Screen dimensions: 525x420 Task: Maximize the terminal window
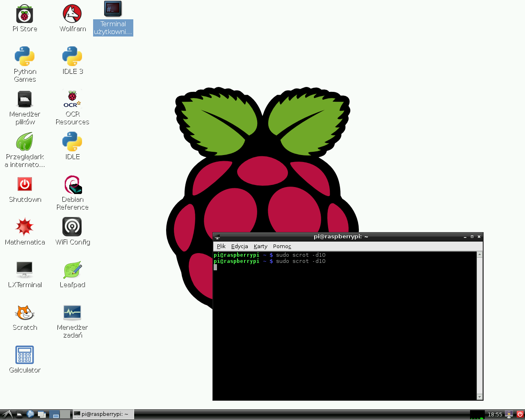472,237
